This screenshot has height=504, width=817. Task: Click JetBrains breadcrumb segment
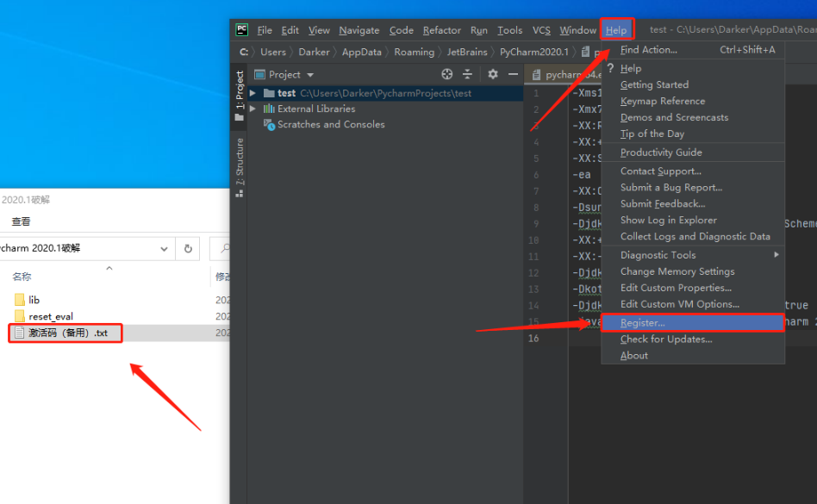point(467,52)
